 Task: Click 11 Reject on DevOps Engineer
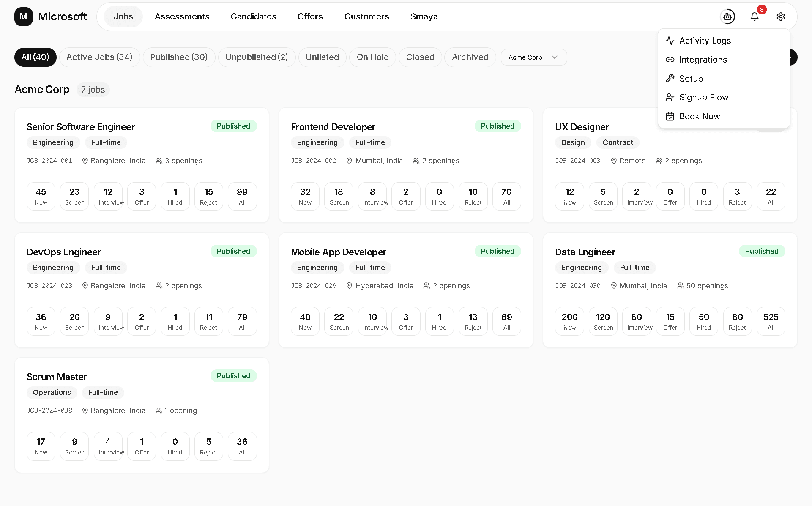tap(209, 321)
